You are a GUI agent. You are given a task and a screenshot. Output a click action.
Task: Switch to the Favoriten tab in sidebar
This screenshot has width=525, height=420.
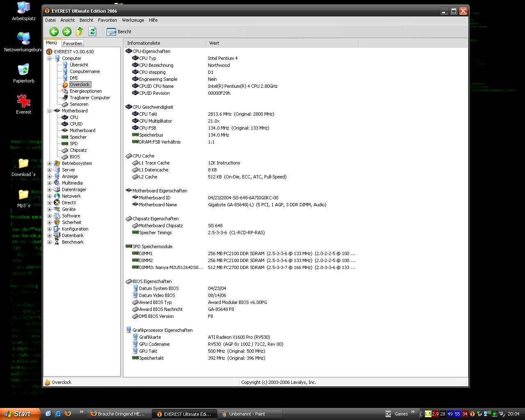click(73, 43)
